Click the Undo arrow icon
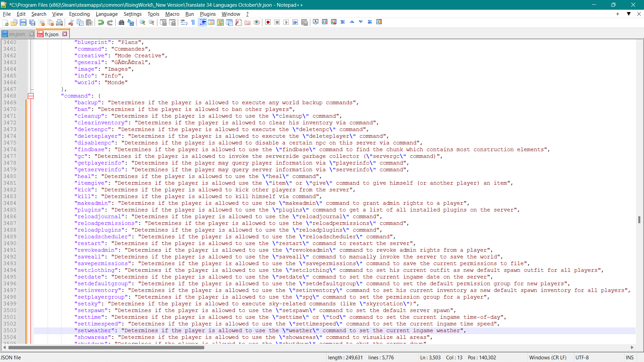 point(101,22)
